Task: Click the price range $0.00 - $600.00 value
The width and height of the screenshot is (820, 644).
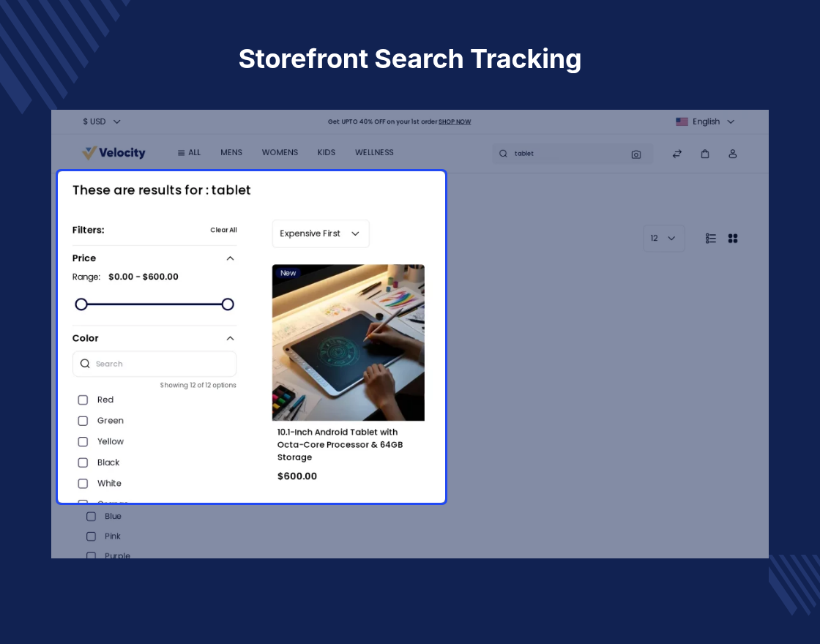Action: pyautogui.click(x=143, y=277)
